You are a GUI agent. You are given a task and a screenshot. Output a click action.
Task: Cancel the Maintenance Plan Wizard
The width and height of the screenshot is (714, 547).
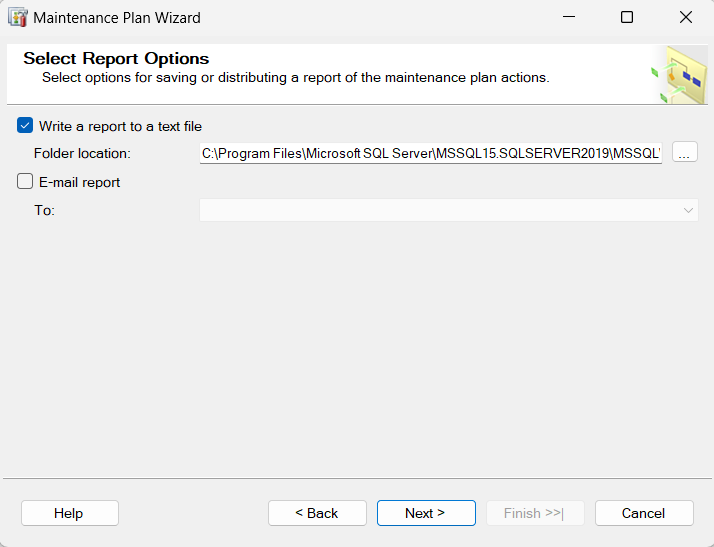click(644, 513)
